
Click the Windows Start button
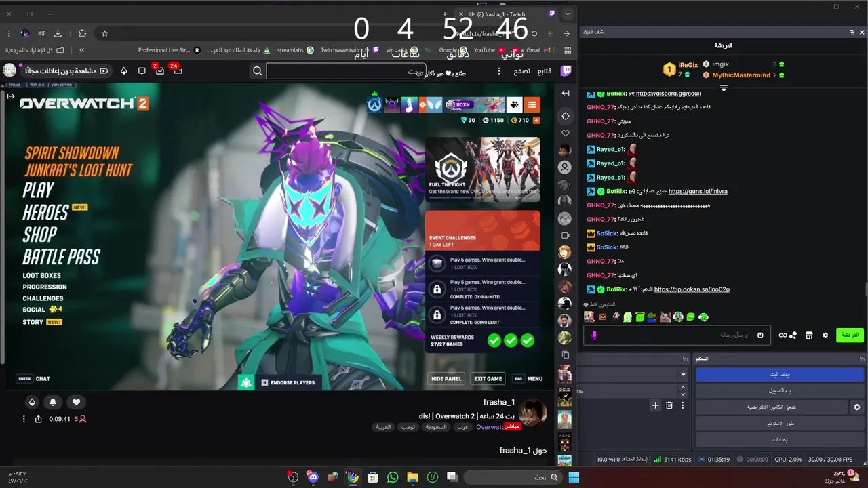(574, 477)
